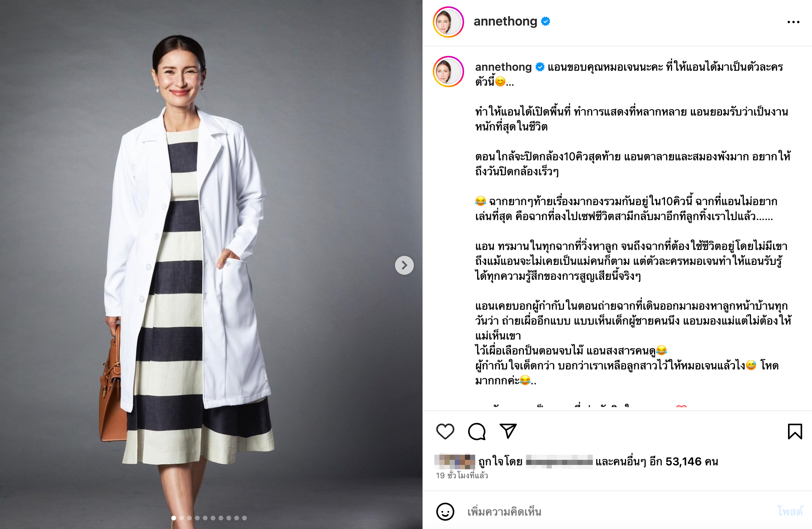View list of 53,146 other likes
Screen dimensions: 812x529
(x=656, y=461)
